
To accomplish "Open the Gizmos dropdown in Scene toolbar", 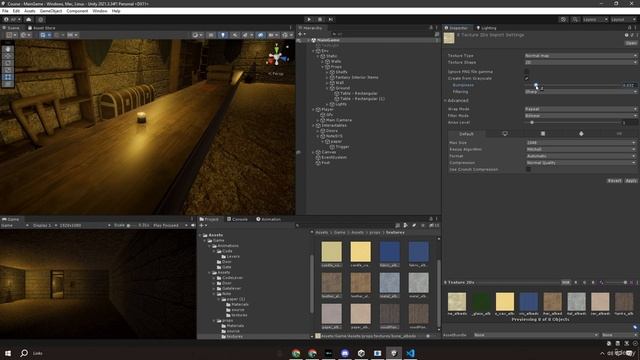I will tap(287, 35).
